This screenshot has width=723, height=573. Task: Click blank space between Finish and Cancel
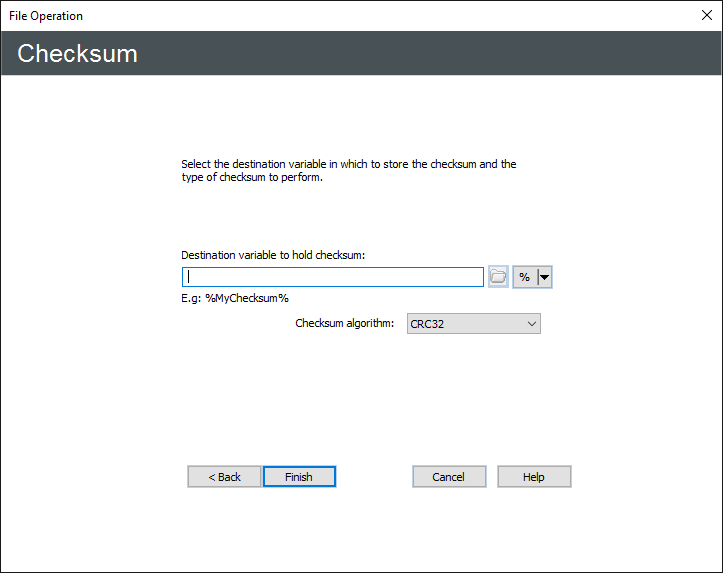click(374, 477)
